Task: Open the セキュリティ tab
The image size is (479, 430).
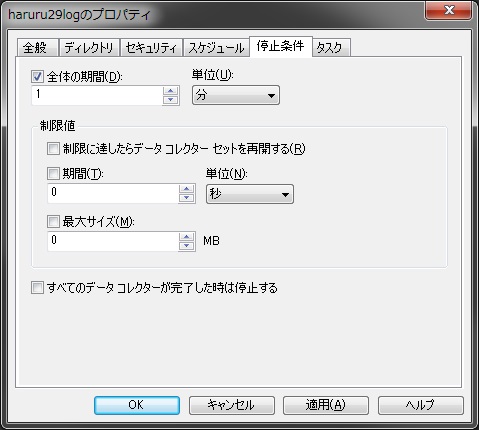Action: click(151, 48)
